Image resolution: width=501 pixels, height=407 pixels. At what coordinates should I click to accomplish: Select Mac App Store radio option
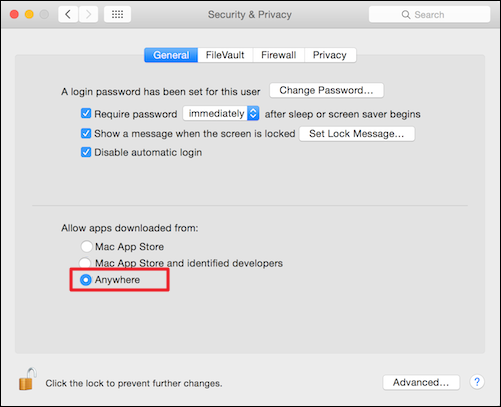(86, 247)
